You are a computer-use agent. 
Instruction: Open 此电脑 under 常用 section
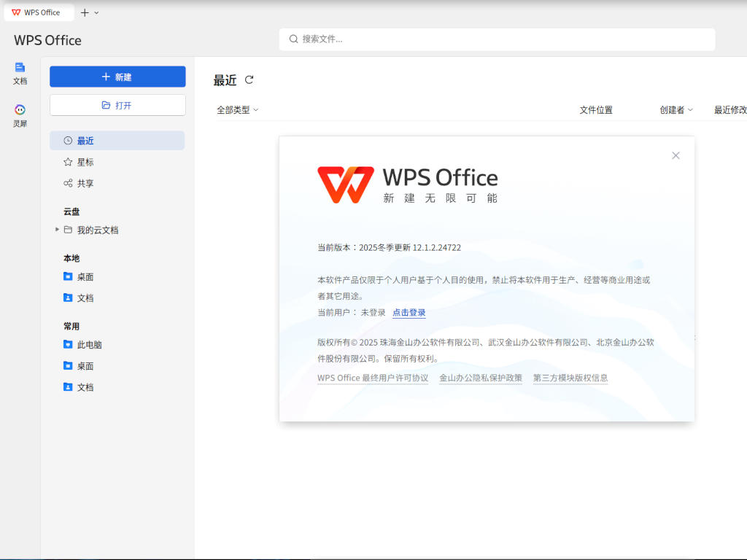point(89,345)
